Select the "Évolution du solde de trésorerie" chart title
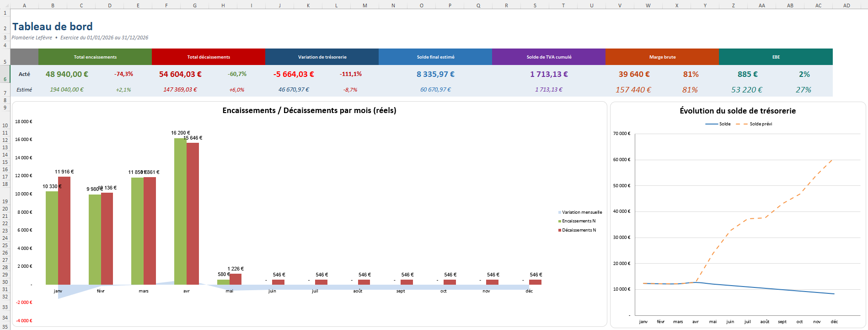The image size is (868, 330). pyautogui.click(x=738, y=111)
